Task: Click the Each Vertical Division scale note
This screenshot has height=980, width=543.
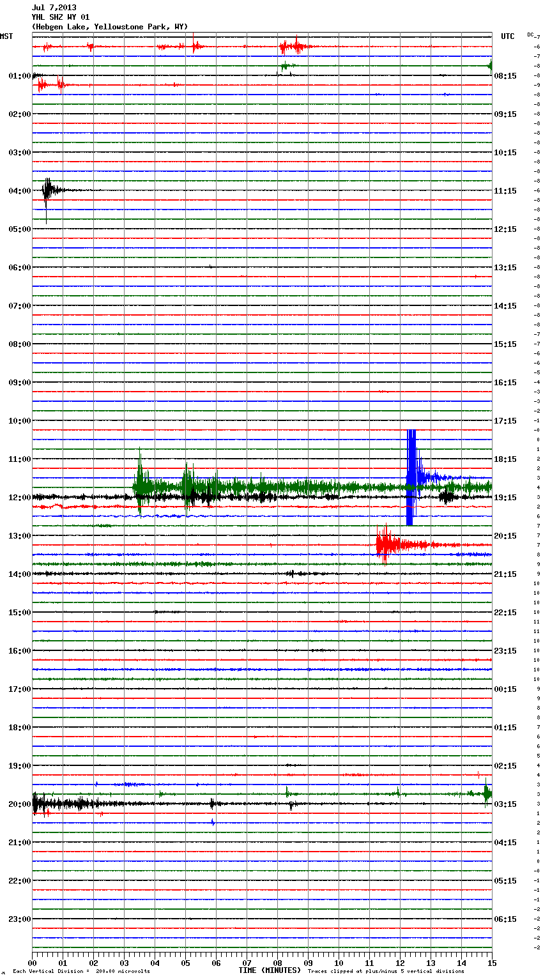Action: click(x=81, y=972)
